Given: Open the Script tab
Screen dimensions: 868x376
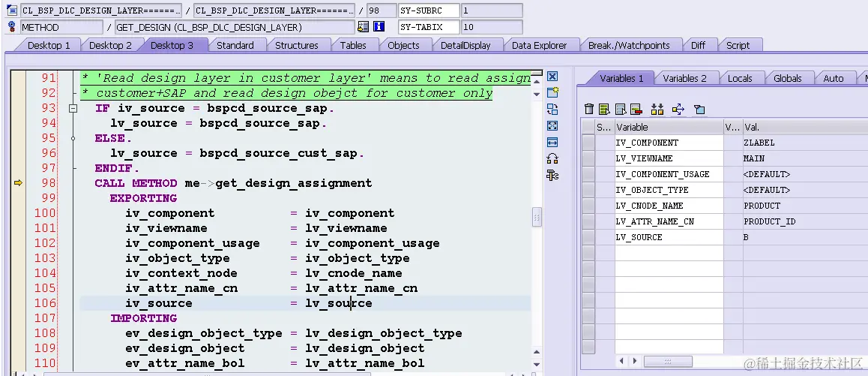Looking at the screenshot, I should click(x=738, y=46).
